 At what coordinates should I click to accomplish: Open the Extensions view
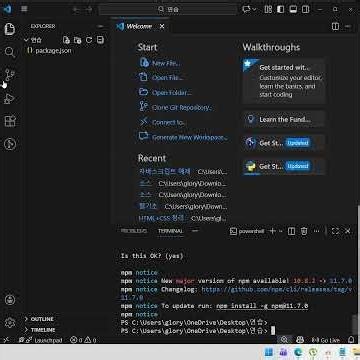[x=10, y=121]
